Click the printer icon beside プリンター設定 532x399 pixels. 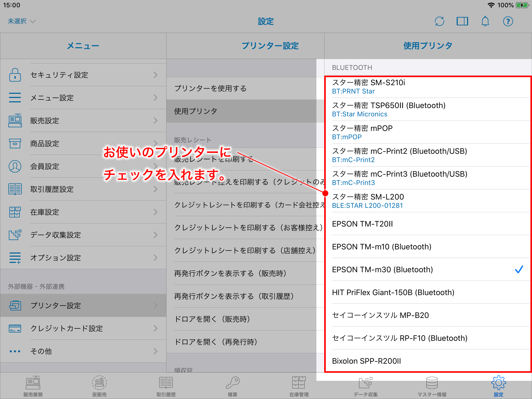click(x=15, y=305)
